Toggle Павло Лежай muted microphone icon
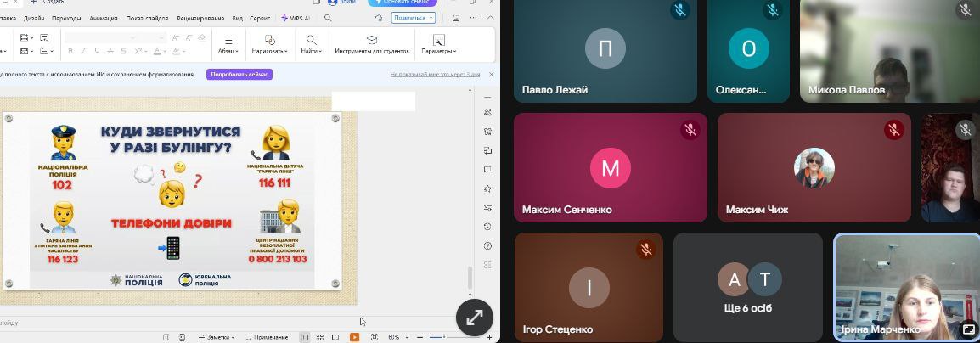Image resolution: width=980 pixels, height=343 pixels. (x=679, y=10)
